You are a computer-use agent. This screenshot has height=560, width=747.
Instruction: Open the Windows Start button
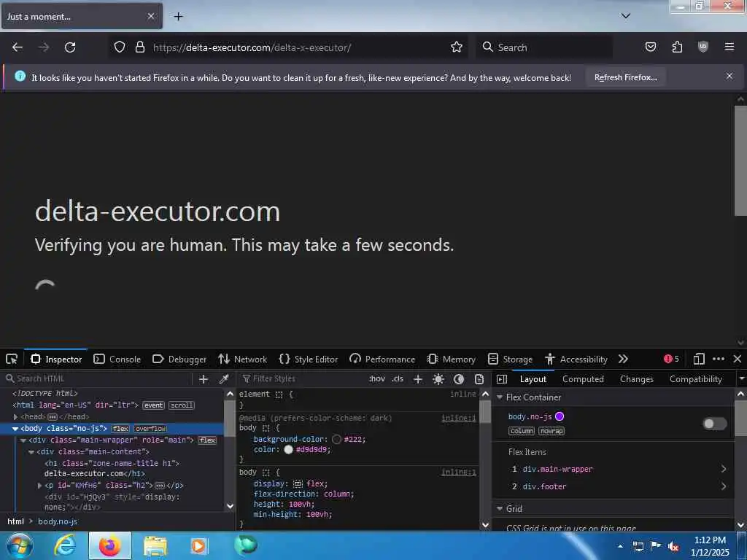tap(19, 545)
